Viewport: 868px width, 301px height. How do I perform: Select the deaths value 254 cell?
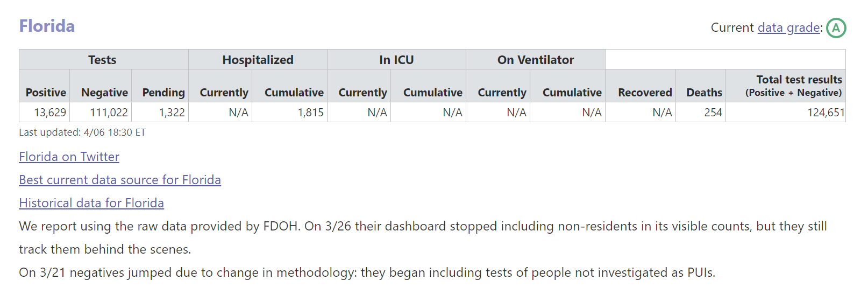[x=701, y=113]
